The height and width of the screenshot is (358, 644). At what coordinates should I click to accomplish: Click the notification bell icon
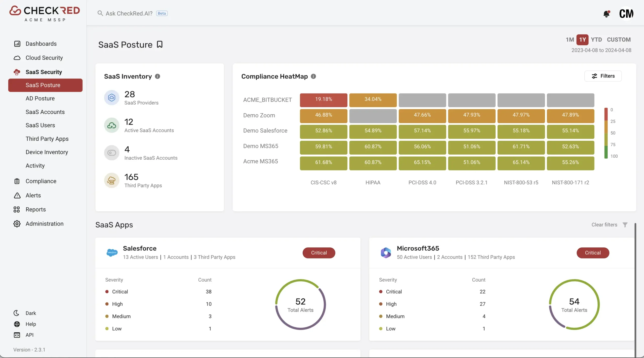[607, 14]
